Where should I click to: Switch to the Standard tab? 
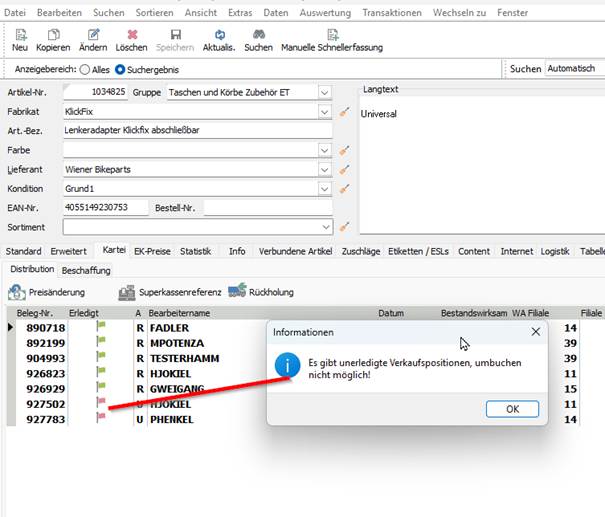point(24,251)
